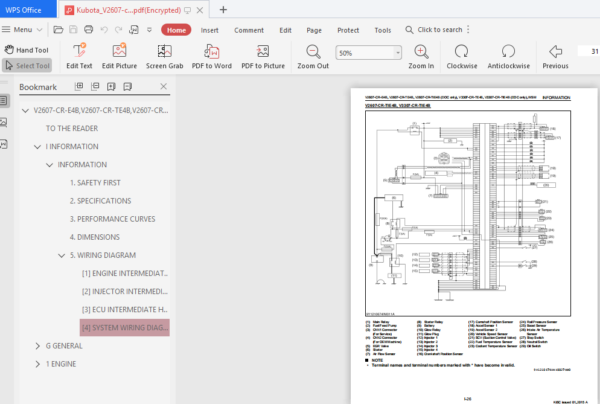The image size is (600, 404).
Task: Activate the Hand Tool
Action: tap(26, 50)
